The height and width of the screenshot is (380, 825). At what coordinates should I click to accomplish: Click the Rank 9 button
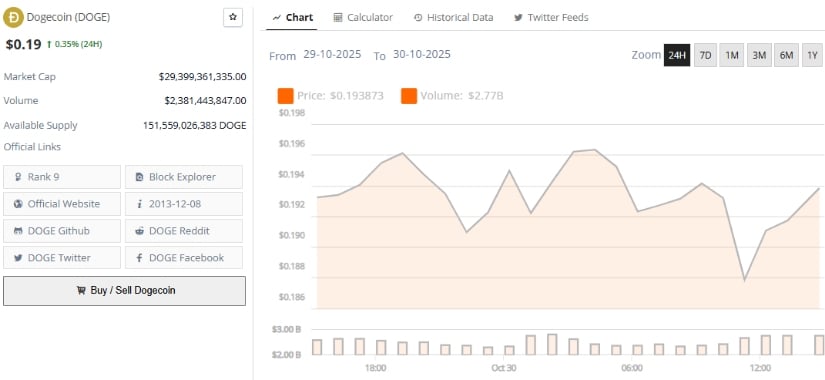pos(62,177)
